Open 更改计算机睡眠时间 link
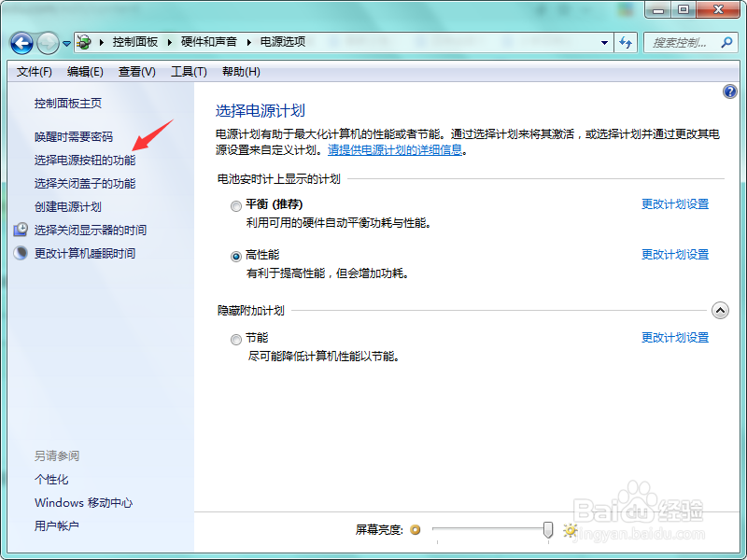The width and height of the screenshot is (747, 560). 85,254
